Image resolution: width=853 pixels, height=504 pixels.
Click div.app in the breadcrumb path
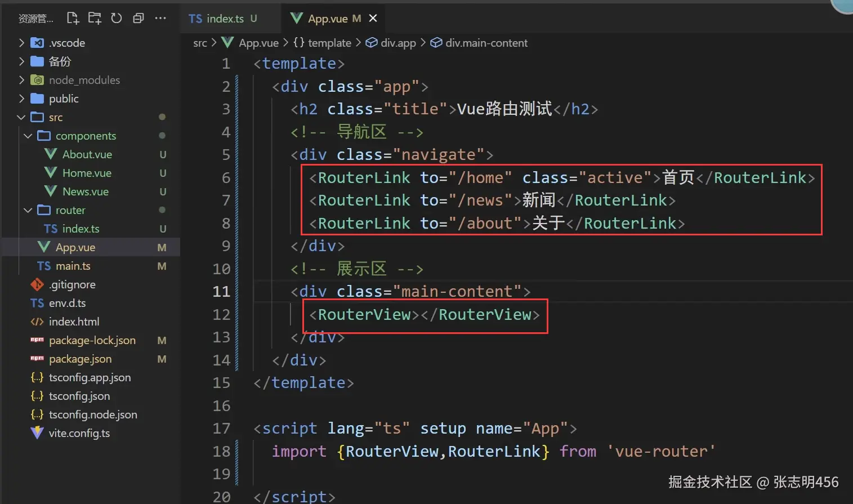tap(398, 43)
